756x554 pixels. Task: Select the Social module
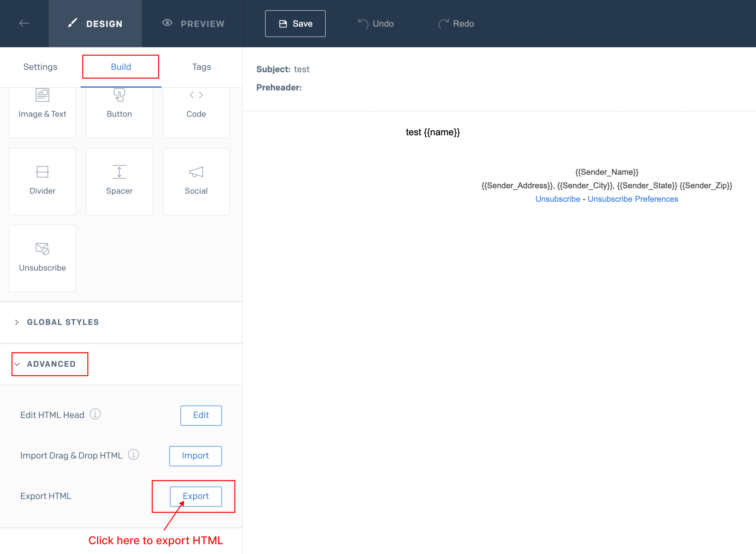tap(196, 181)
